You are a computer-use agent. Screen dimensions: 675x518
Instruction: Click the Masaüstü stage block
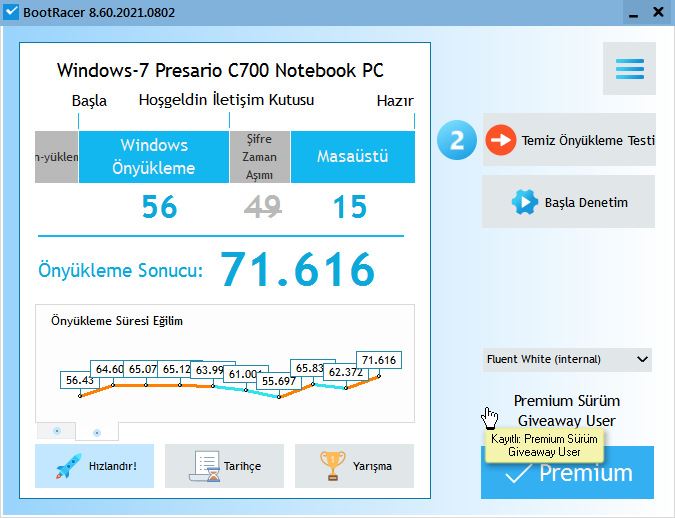point(353,157)
